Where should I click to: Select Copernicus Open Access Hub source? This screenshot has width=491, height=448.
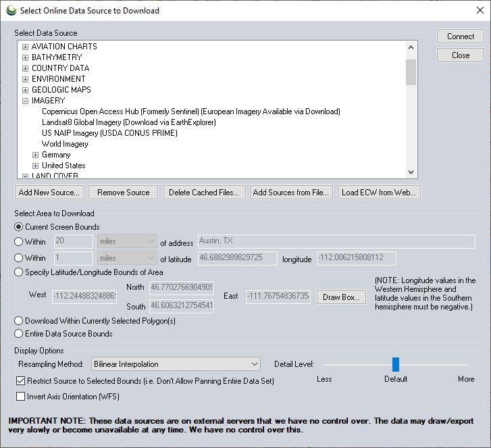[x=191, y=111]
